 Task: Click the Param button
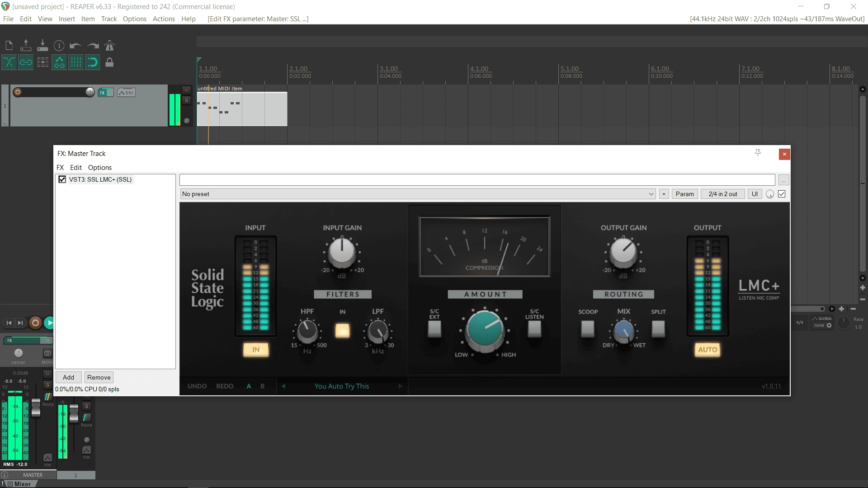pos(684,194)
